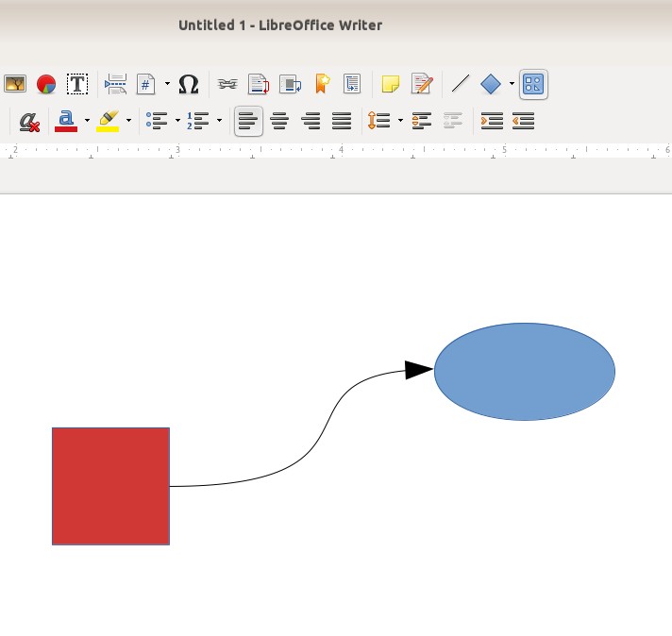Increase the paragraph spacing
Viewport: 672px width, 636px height.
pos(422,121)
